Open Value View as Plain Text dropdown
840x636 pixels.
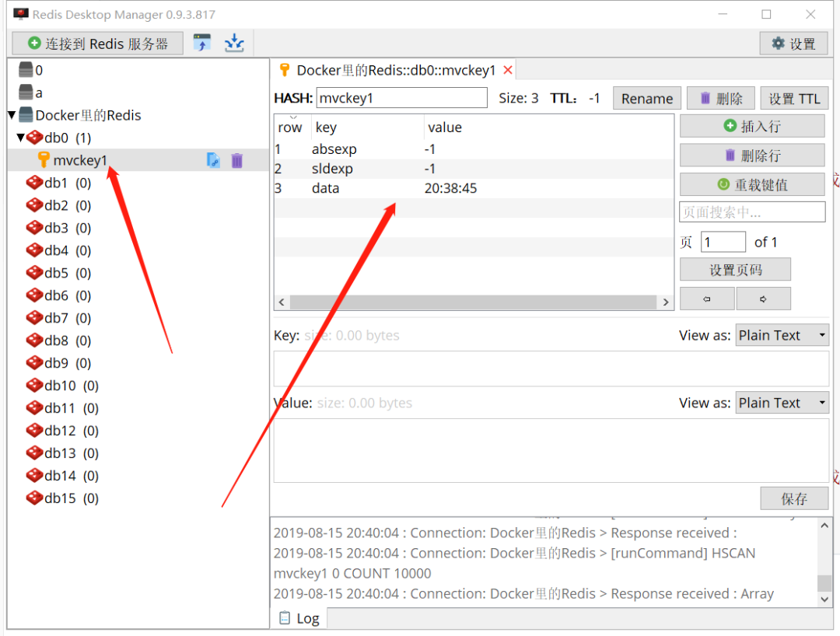click(x=782, y=403)
